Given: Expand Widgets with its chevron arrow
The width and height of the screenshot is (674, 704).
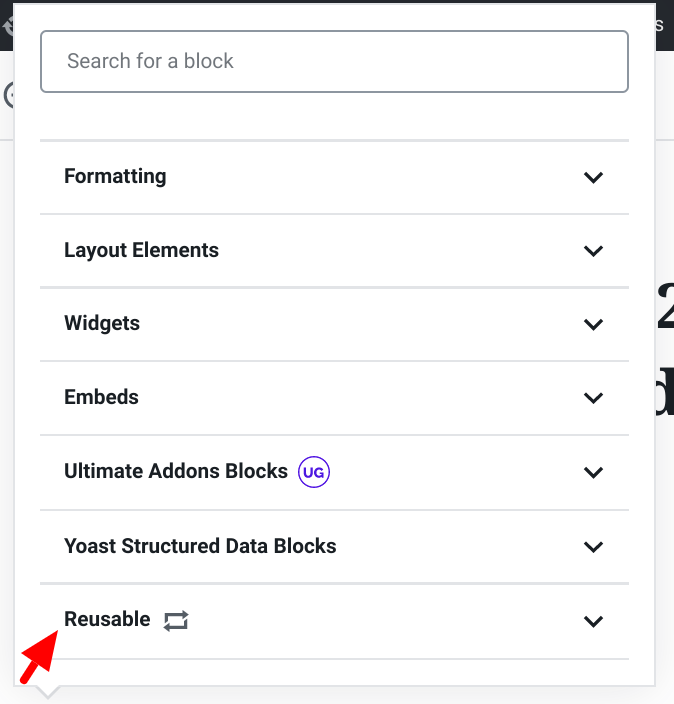Looking at the screenshot, I should [x=593, y=324].
